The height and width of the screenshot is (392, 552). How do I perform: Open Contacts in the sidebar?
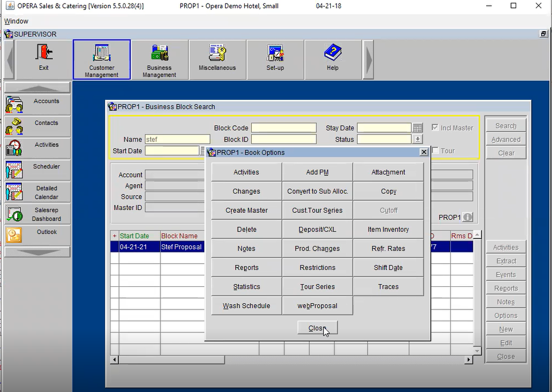pyautogui.click(x=38, y=126)
